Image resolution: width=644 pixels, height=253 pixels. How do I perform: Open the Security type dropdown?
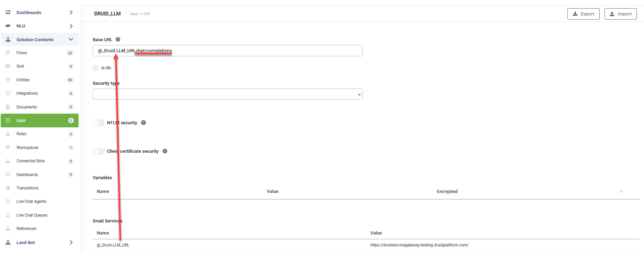[x=228, y=94]
